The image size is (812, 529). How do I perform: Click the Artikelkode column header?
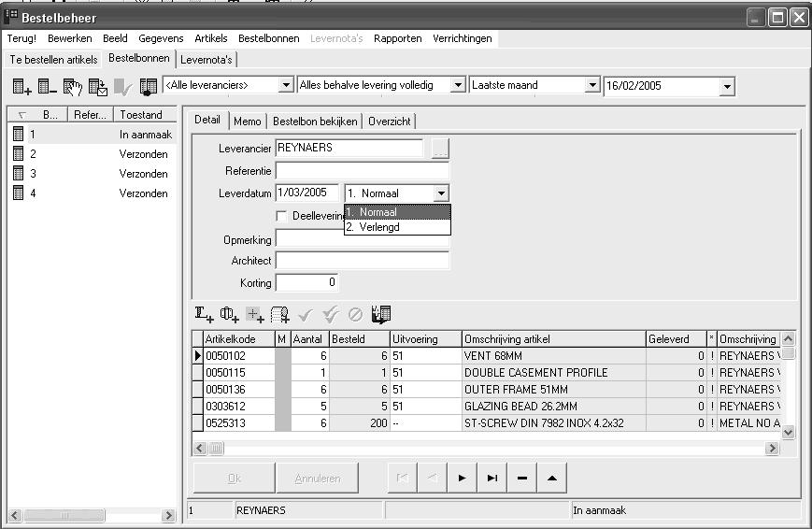(238, 339)
